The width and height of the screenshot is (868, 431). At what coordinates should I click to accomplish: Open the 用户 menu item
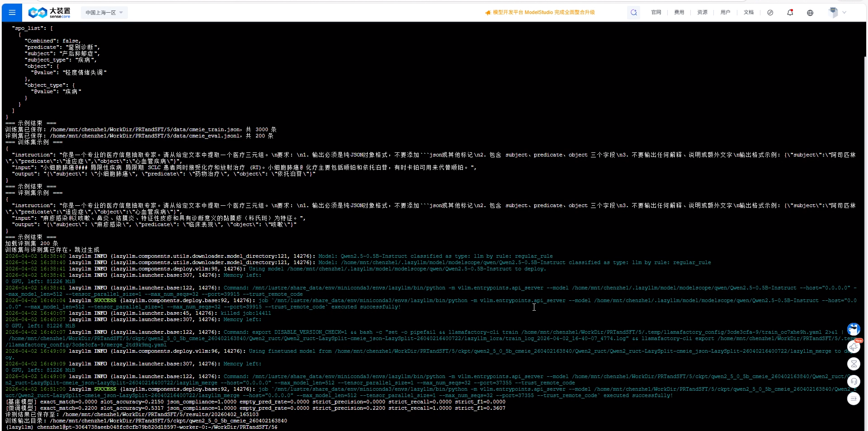click(x=725, y=13)
